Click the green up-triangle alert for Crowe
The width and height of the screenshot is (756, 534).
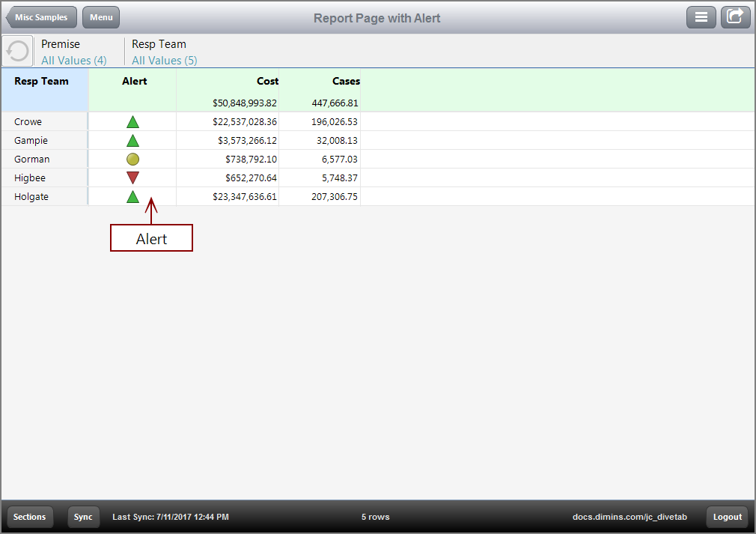[x=132, y=121]
